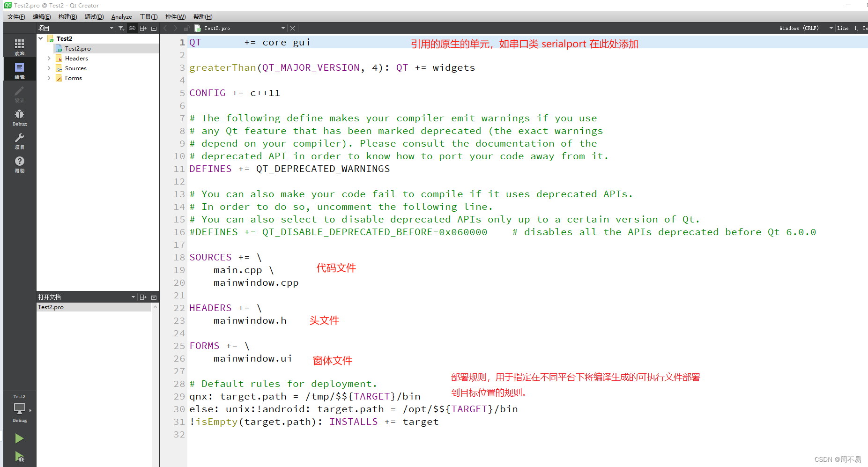Viewport: 868px width, 467px height.
Task: Select the 编辑 (Edit) mode icon
Action: [x=19, y=69]
